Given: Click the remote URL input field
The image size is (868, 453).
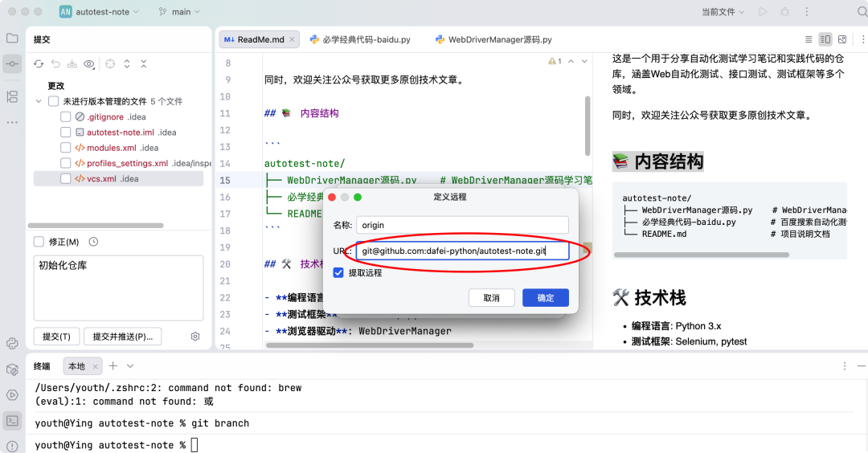Looking at the screenshot, I should [x=462, y=251].
